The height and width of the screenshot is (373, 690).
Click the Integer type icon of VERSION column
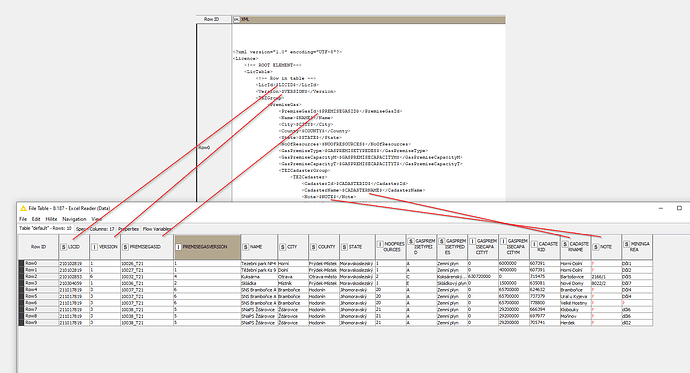click(94, 247)
